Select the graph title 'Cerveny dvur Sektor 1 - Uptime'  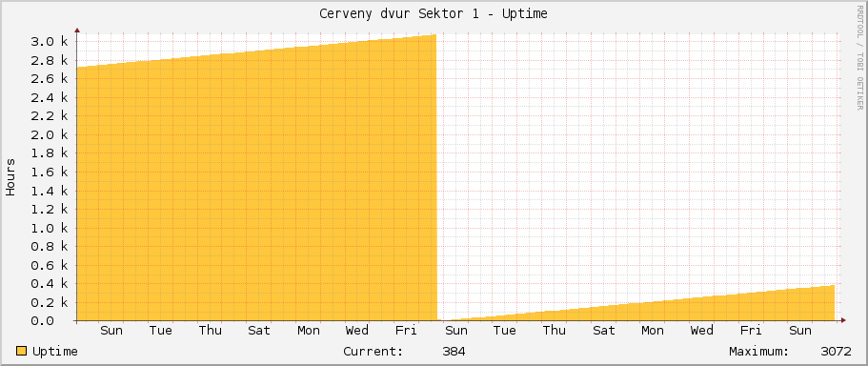(434, 14)
